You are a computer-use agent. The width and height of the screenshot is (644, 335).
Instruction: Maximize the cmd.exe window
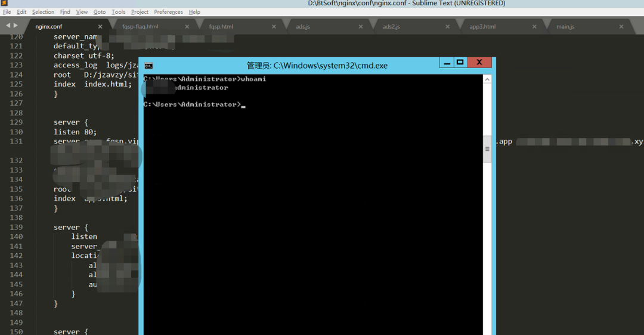tap(460, 63)
